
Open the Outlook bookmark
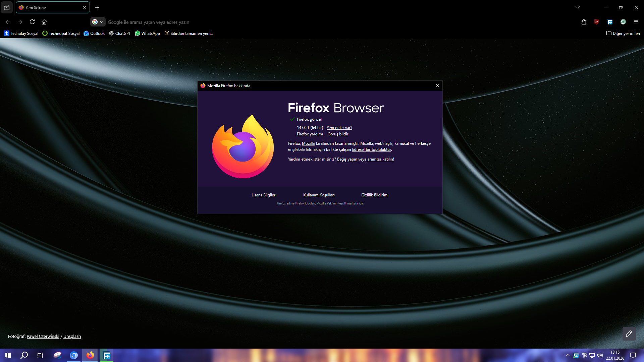tap(94, 33)
